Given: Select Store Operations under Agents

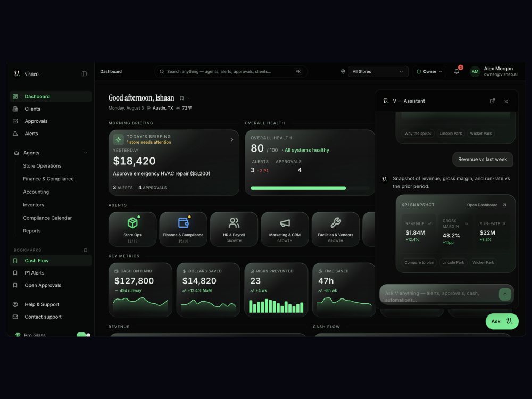Looking at the screenshot, I should (42, 166).
